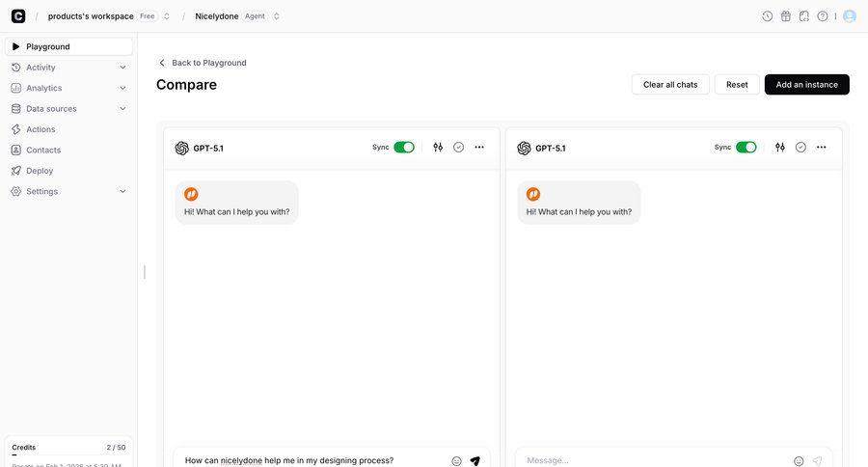868x467 pixels.
Task: Click the Nicelydone agent name
Action: 217,16
